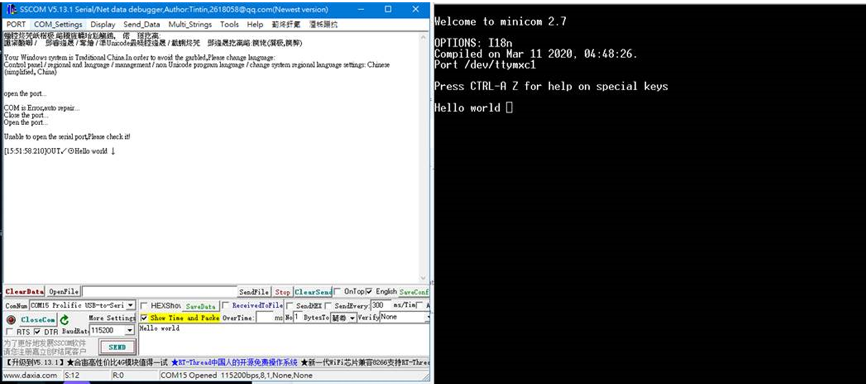Click the ClearData button
This screenshot has width=868, height=385.
click(24, 292)
